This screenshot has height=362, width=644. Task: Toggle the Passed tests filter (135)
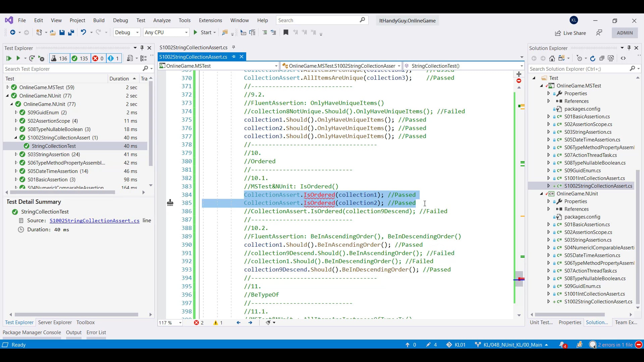coord(80,58)
